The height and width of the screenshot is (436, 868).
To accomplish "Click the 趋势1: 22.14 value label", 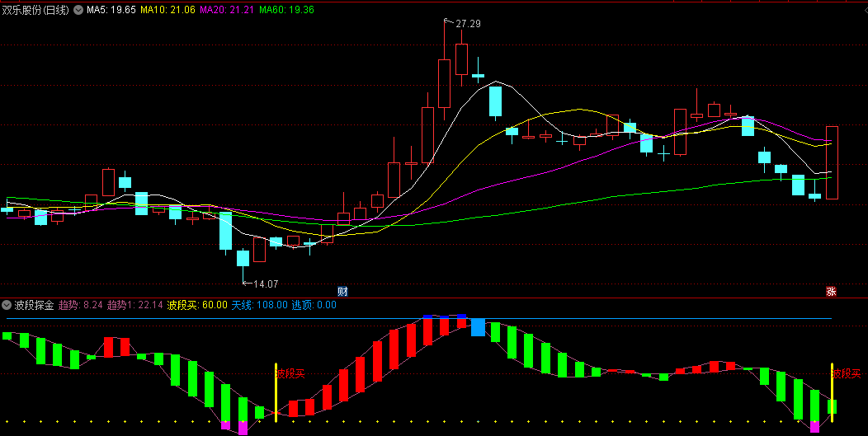I will 135,305.
